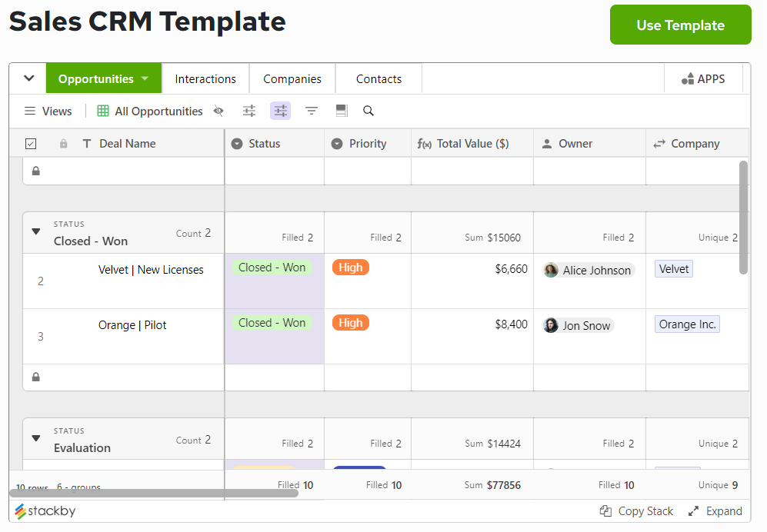Click lock icon above Closed - Won group
This screenshot has height=532, width=767.
point(35,171)
